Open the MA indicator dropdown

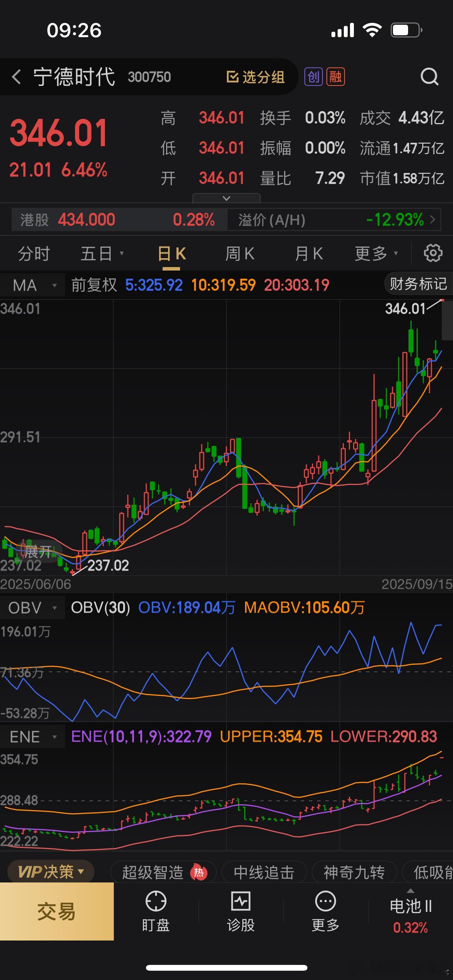(x=33, y=285)
